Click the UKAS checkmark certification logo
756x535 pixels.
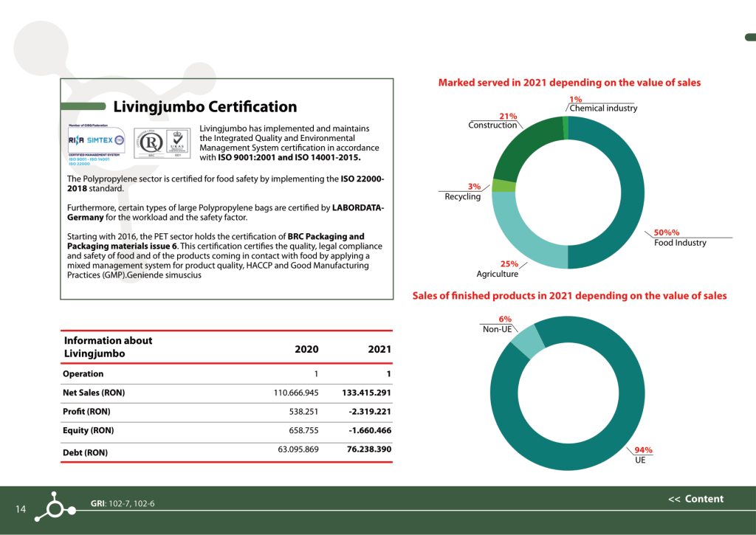[x=179, y=142]
